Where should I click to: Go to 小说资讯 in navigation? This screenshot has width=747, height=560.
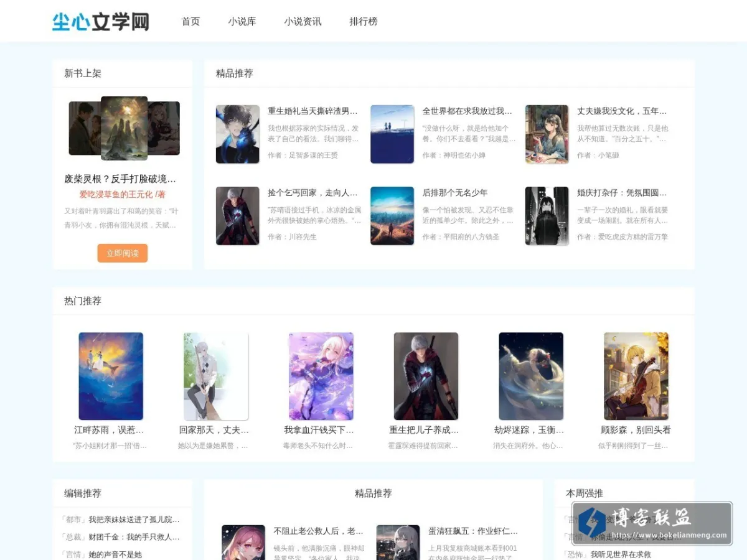coord(303,21)
